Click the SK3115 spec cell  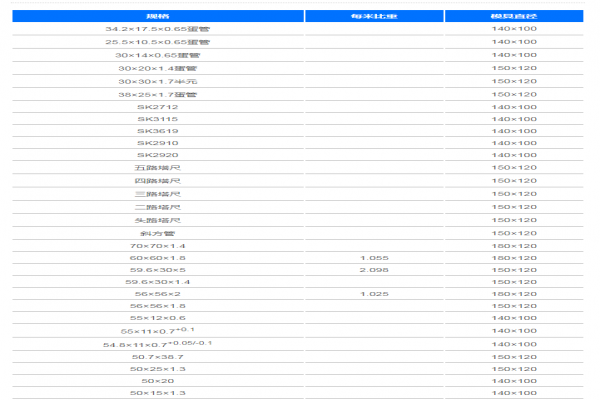pyautogui.click(x=158, y=119)
